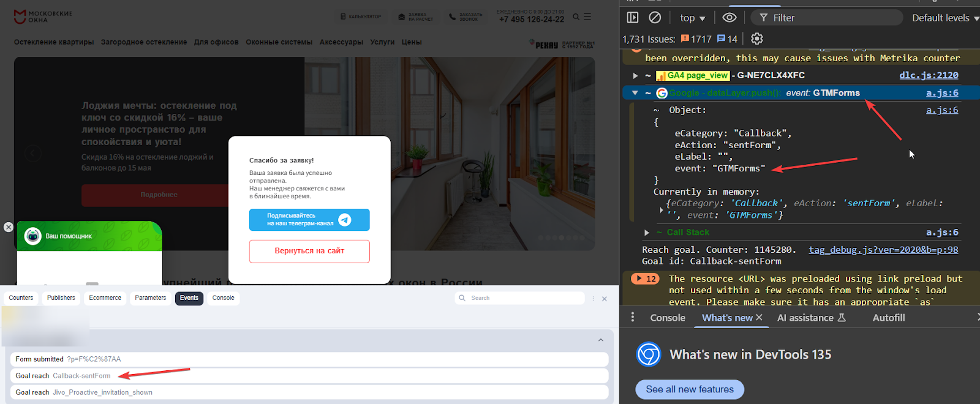Close the chat assistant widget
The image size is (980, 404).
(x=9, y=227)
